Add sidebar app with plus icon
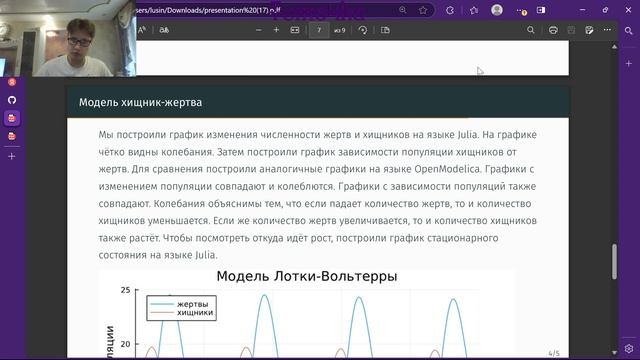Screen dimensions: 640x360 point(629,64)
